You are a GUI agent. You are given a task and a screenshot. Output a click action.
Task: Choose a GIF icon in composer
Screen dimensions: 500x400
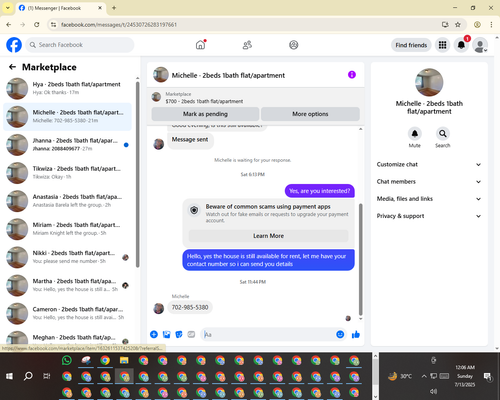[x=191, y=334]
